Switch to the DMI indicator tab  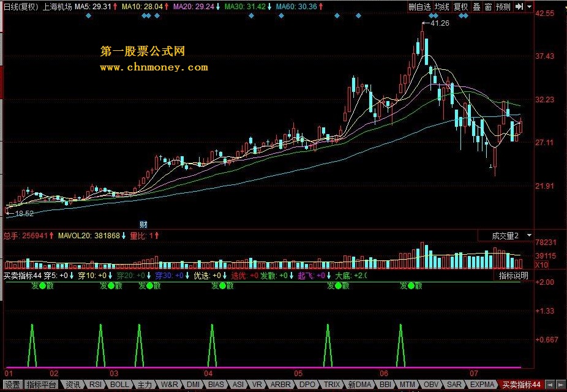click(x=193, y=385)
